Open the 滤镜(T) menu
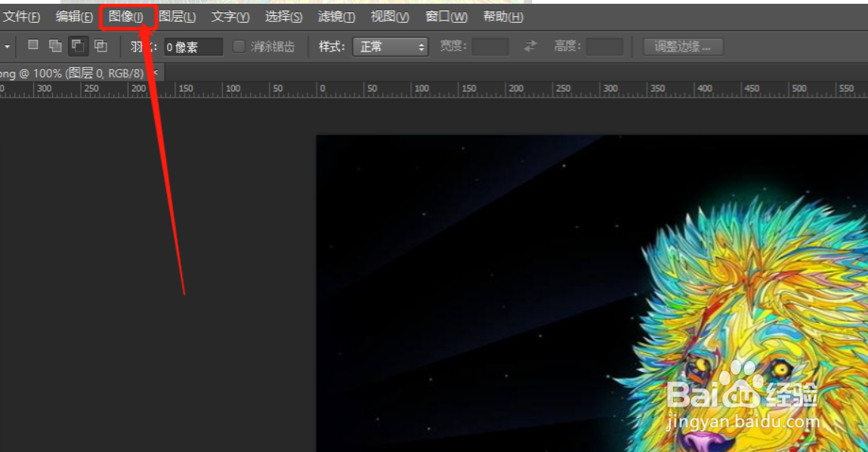 [x=337, y=17]
